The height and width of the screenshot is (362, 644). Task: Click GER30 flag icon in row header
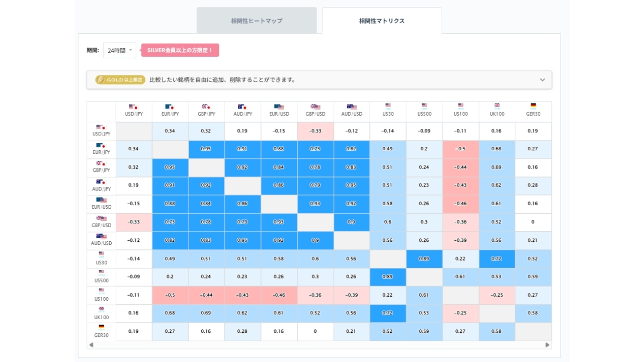point(101,327)
